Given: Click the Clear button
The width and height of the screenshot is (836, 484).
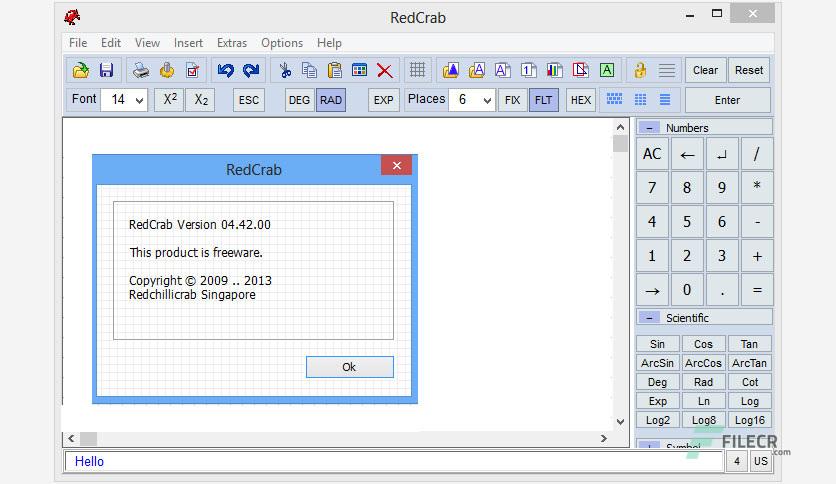Looking at the screenshot, I should point(705,70).
